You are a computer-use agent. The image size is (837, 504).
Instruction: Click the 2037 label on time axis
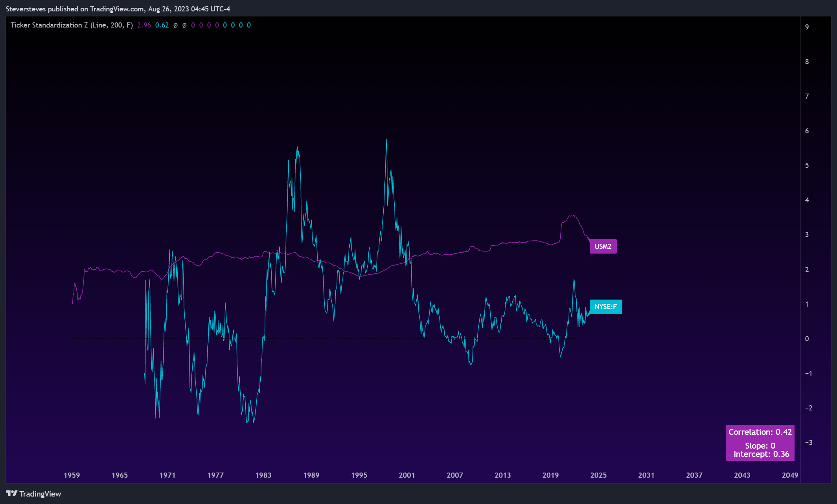[x=694, y=475]
